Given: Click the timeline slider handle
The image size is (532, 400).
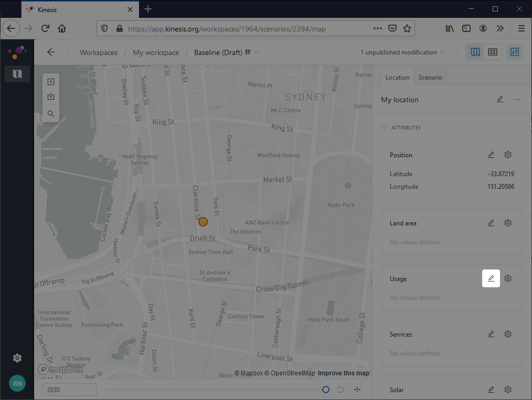Looking at the screenshot, I should click(326, 390).
